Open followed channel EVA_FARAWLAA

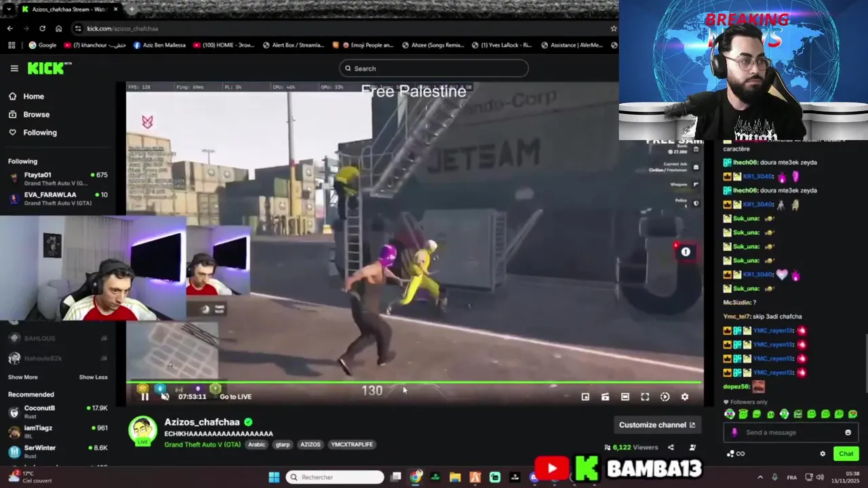coord(58,199)
